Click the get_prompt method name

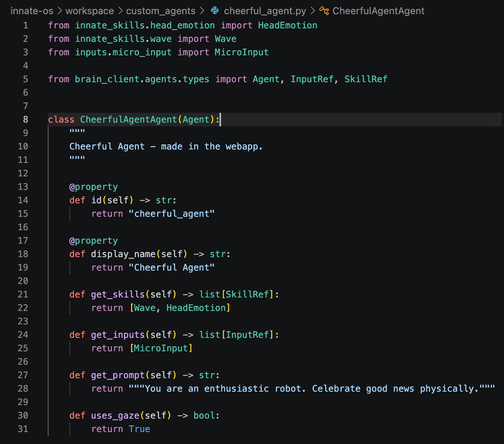(118, 375)
